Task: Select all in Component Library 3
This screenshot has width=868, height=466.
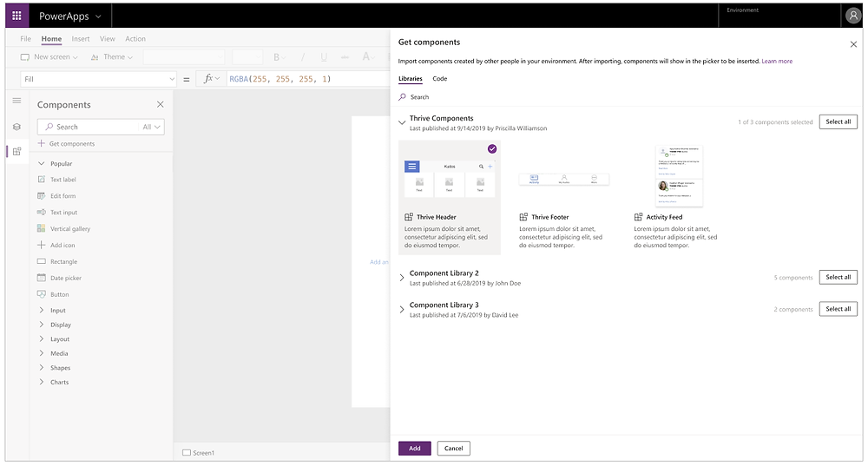Action: (x=838, y=309)
